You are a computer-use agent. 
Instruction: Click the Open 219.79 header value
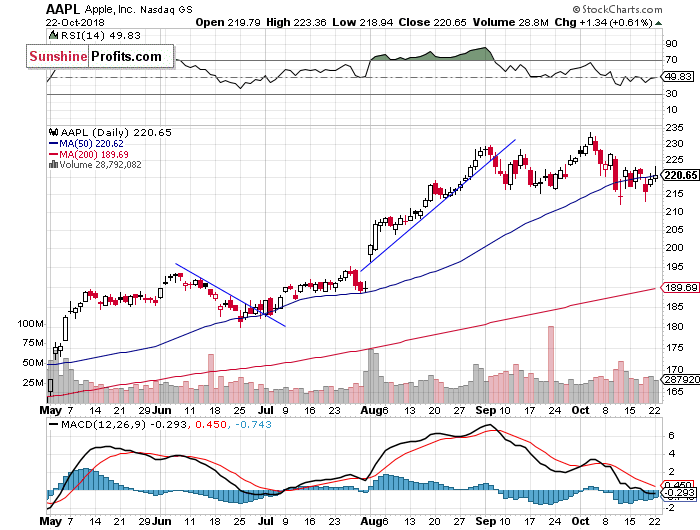[228, 22]
